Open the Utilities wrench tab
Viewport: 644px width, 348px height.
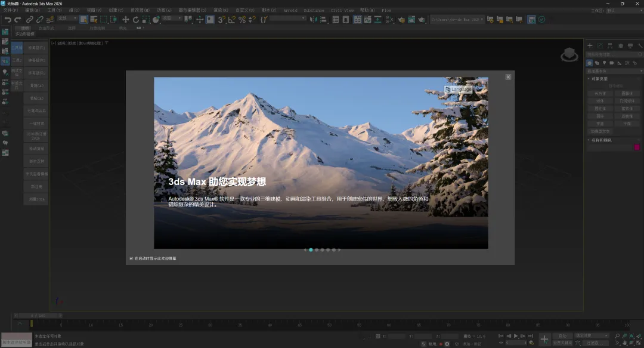tap(640, 45)
